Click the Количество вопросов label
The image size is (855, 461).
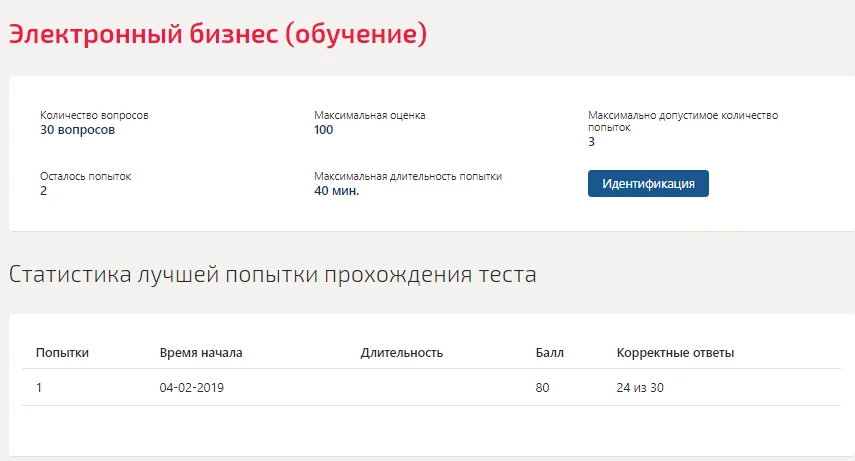click(x=94, y=115)
